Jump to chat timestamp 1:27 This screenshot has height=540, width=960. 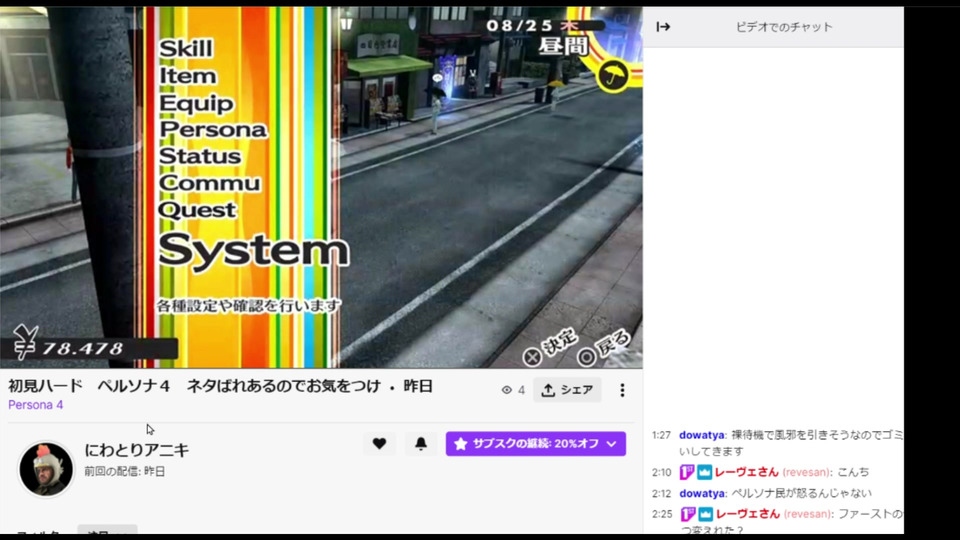(661, 435)
